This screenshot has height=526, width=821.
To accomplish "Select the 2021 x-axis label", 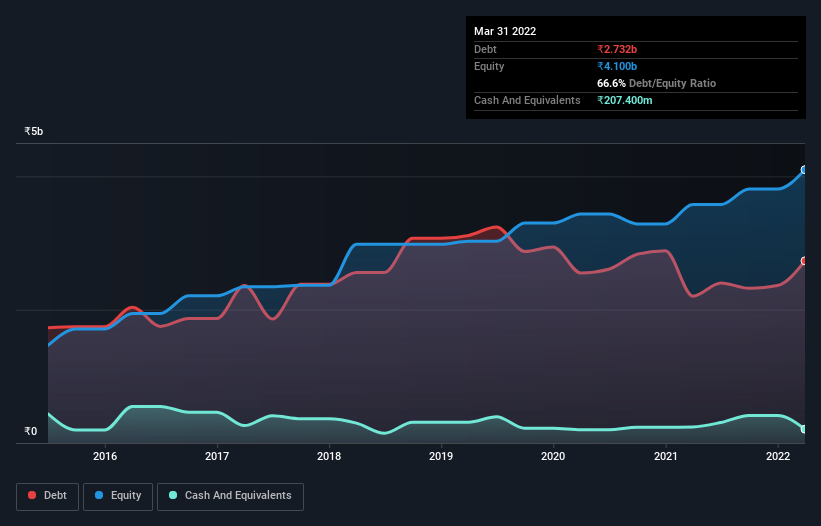I will (665, 456).
